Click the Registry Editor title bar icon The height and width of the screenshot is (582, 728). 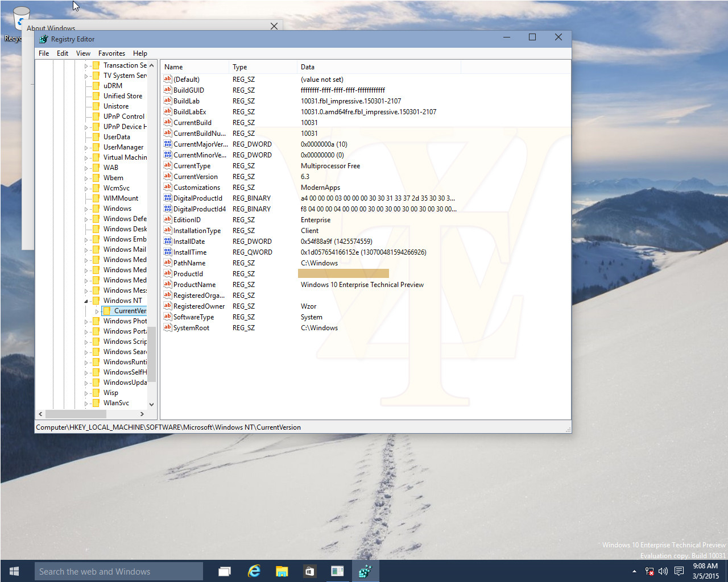pyautogui.click(x=43, y=39)
